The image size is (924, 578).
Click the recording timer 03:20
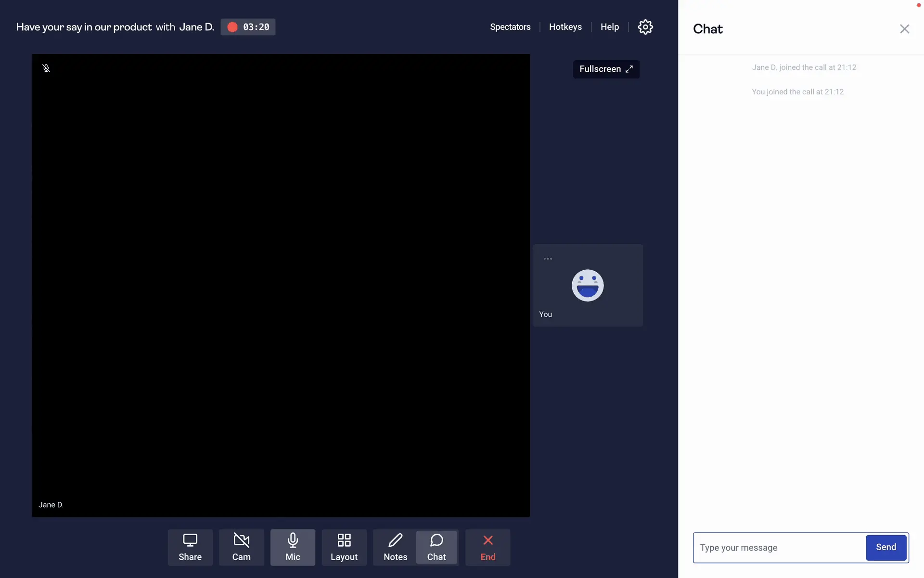(256, 27)
